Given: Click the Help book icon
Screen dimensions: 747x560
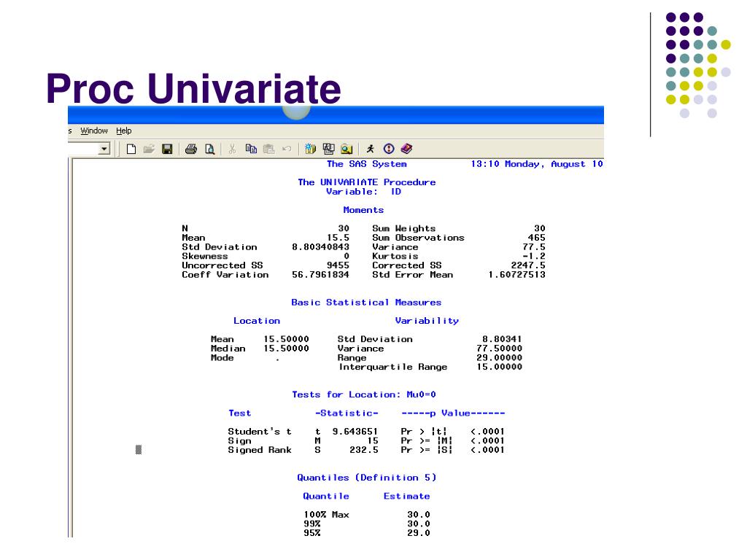Looking at the screenshot, I should [406, 149].
